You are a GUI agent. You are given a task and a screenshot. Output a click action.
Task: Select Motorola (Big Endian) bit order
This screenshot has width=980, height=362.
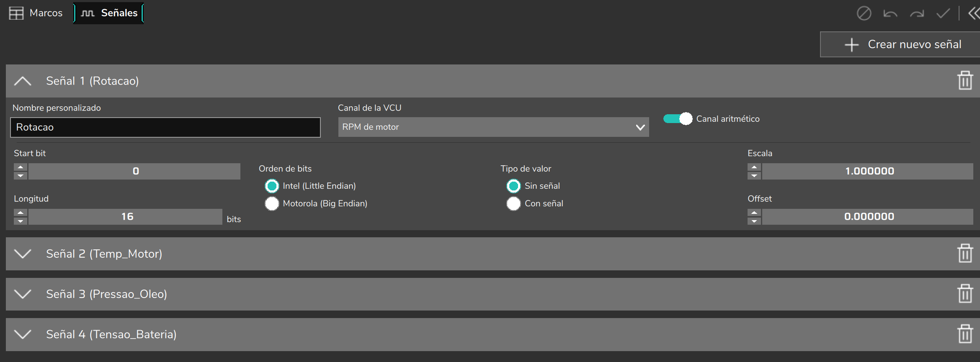(x=272, y=203)
